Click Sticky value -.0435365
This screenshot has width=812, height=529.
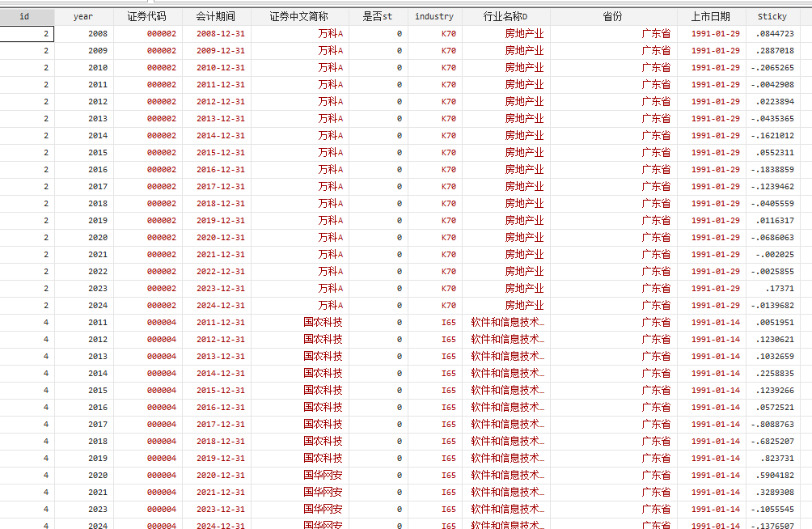coord(772,119)
